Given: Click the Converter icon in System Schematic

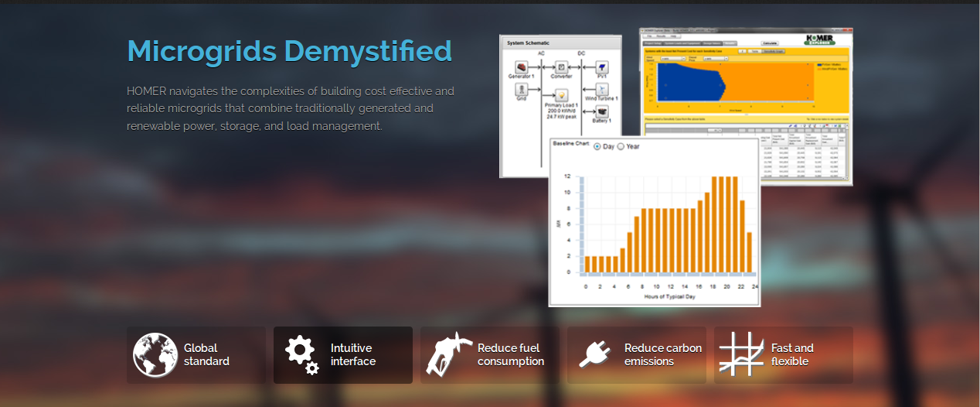Looking at the screenshot, I should 561,67.
